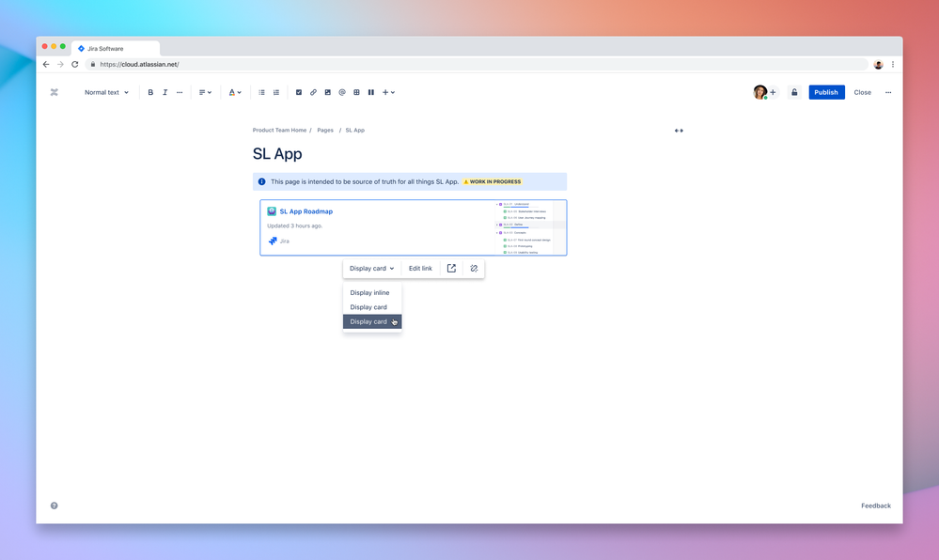The image size is (939, 560).
Task: Open the Normal text style dropdown
Action: tap(103, 92)
